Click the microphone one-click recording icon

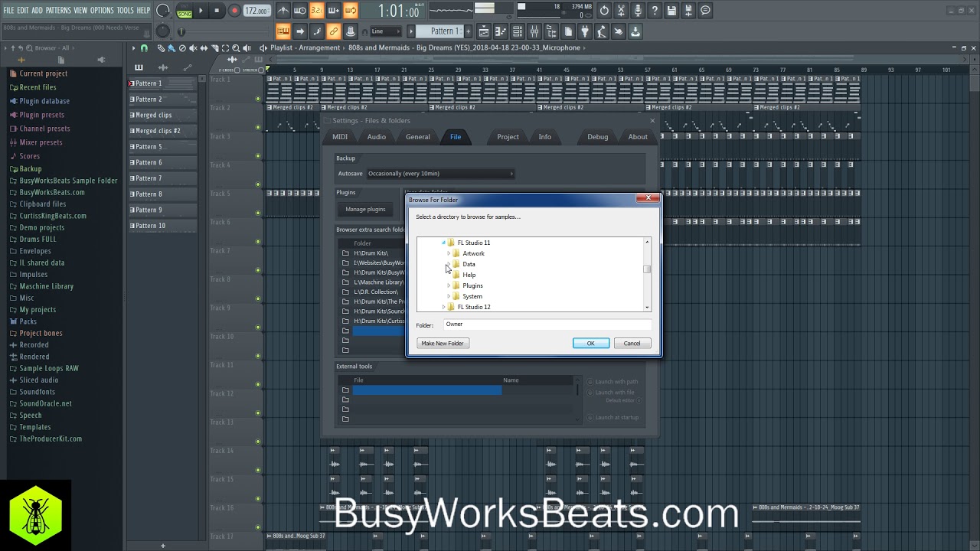click(638, 11)
